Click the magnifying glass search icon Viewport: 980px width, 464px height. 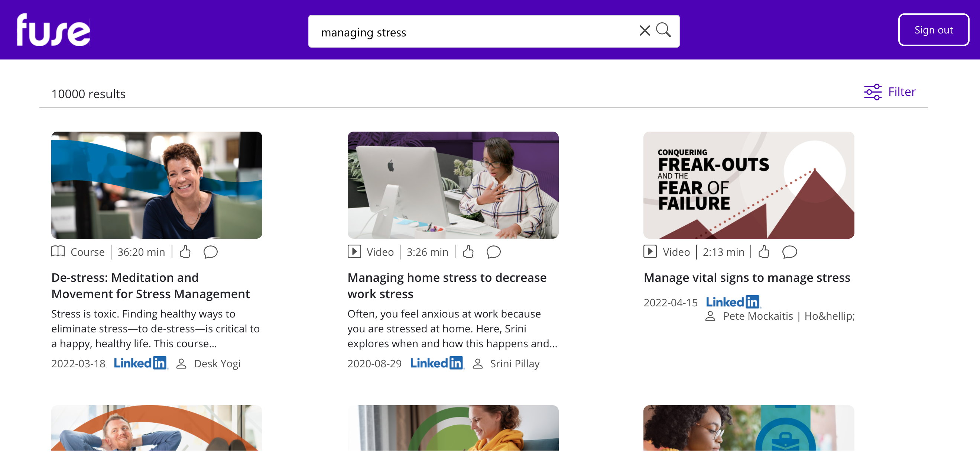point(663,30)
